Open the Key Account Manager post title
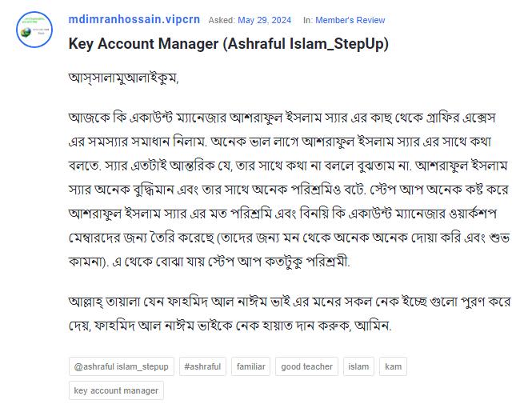The height and width of the screenshot is (420, 528). coord(229,43)
